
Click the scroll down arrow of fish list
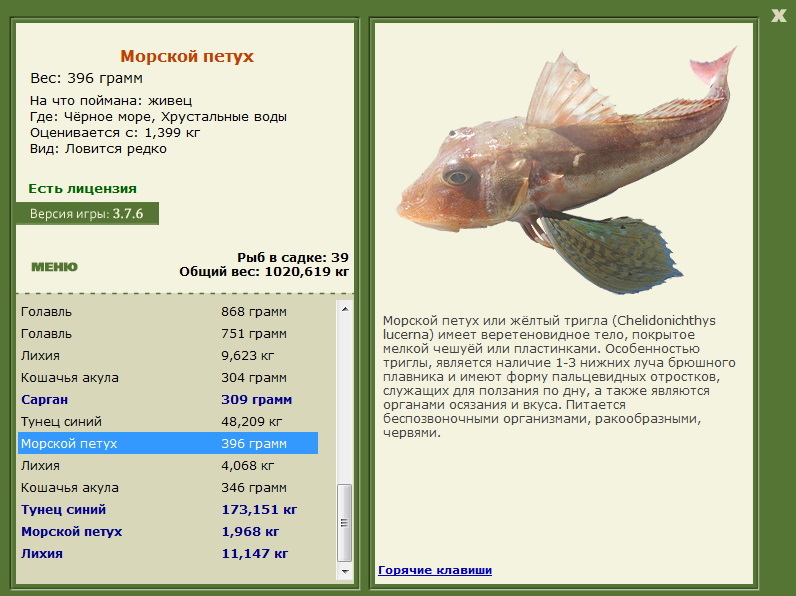345,572
